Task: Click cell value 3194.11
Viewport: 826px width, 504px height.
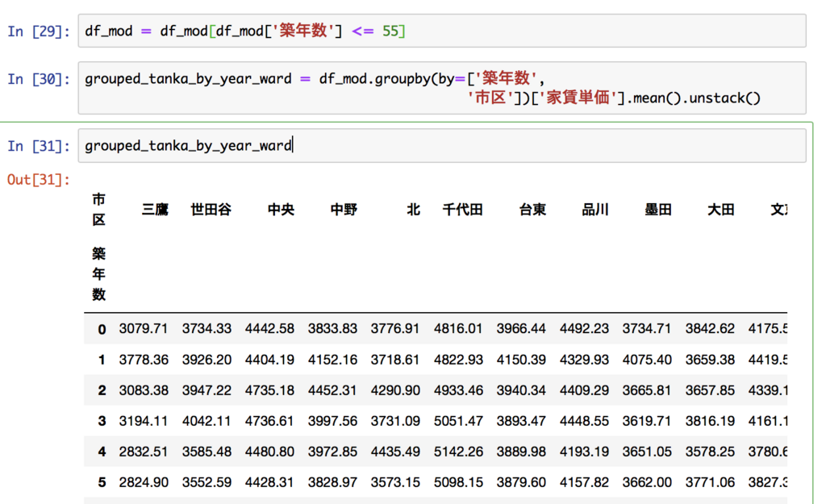Action: [144, 421]
